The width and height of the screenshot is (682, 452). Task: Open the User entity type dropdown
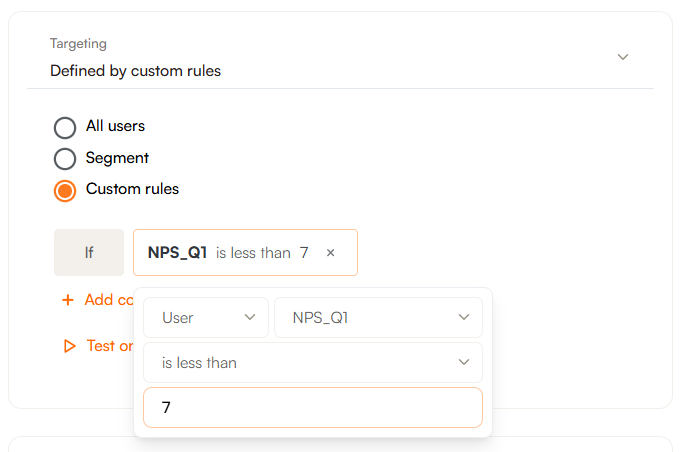(x=205, y=318)
